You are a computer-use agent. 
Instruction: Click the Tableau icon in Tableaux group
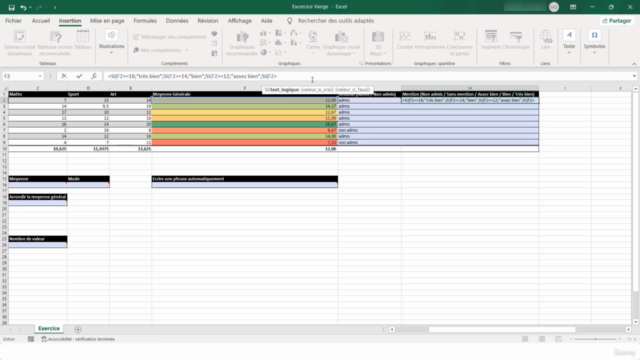tap(83, 40)
